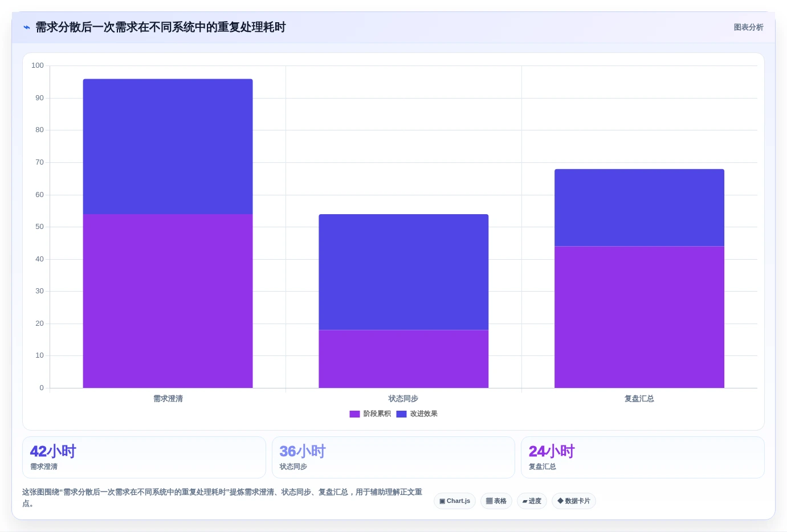Click the chart title 需求分散后一次需求 text
Screen dimensions: 787x532
click(161, 27)
